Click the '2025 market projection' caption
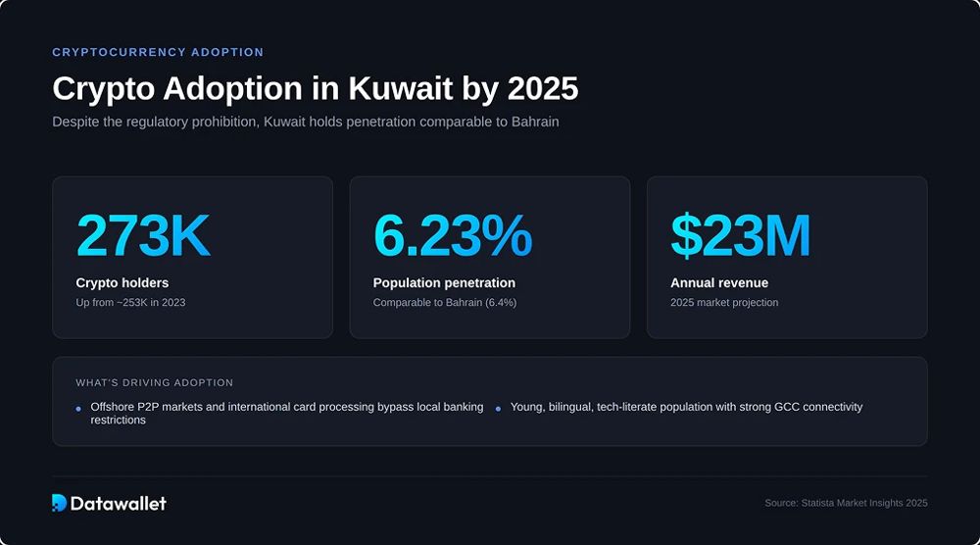The image size is (980, 545). tap(724, 303)
